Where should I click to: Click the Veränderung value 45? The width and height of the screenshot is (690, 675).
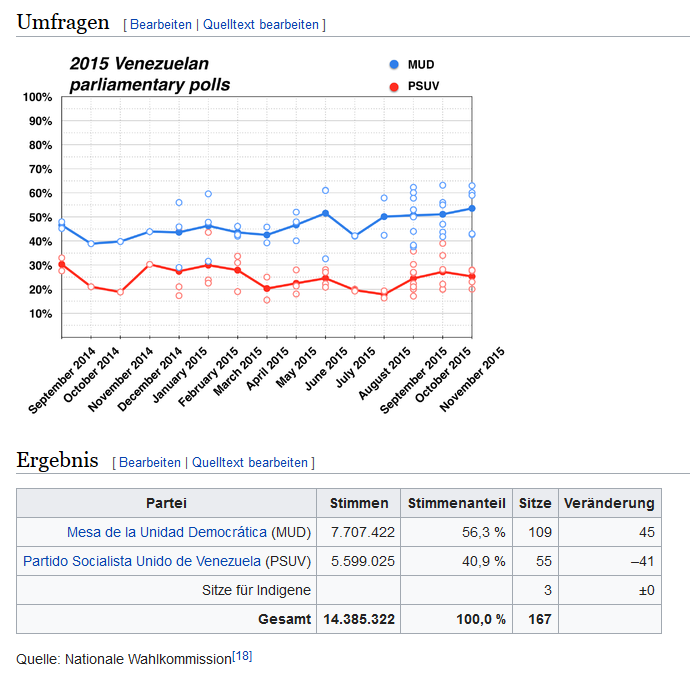(x=646, y=532)
